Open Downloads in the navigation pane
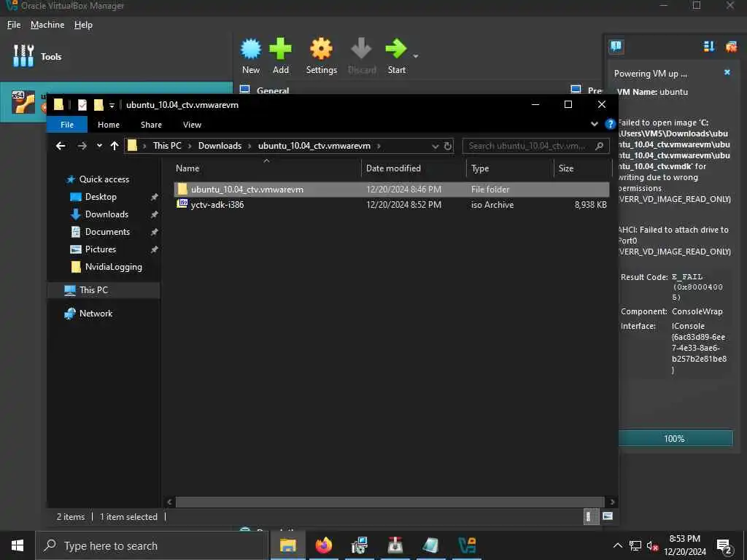The image size is (747, 560). (x=107, y=214)
